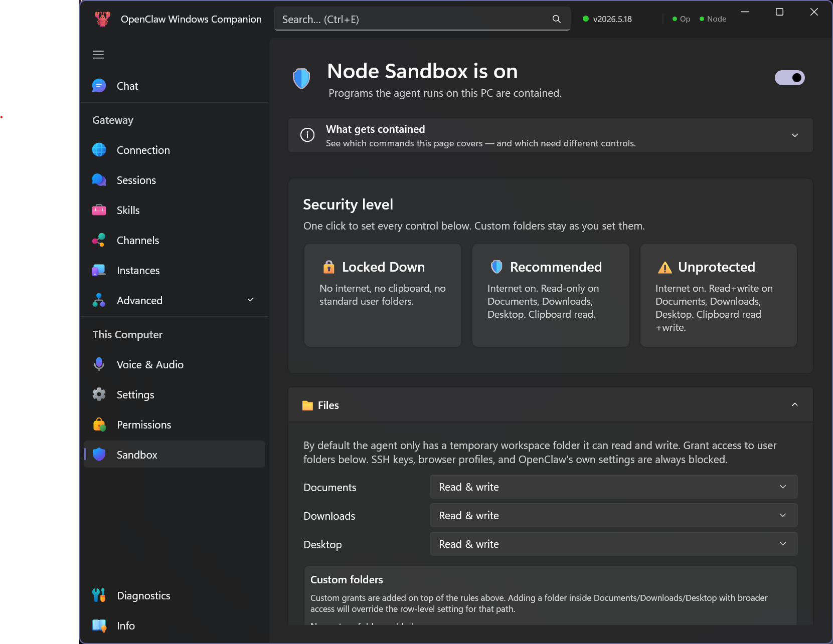The image size is (833, 644).
Task: Open the hamburger navigation menu
Action: click(x=98, y=55)
